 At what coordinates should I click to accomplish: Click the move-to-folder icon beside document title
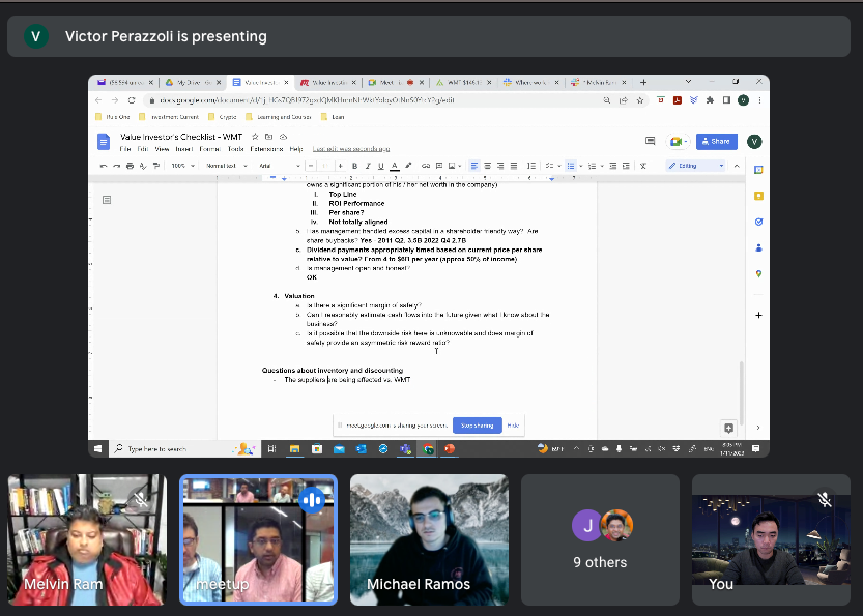coord(268,137)
